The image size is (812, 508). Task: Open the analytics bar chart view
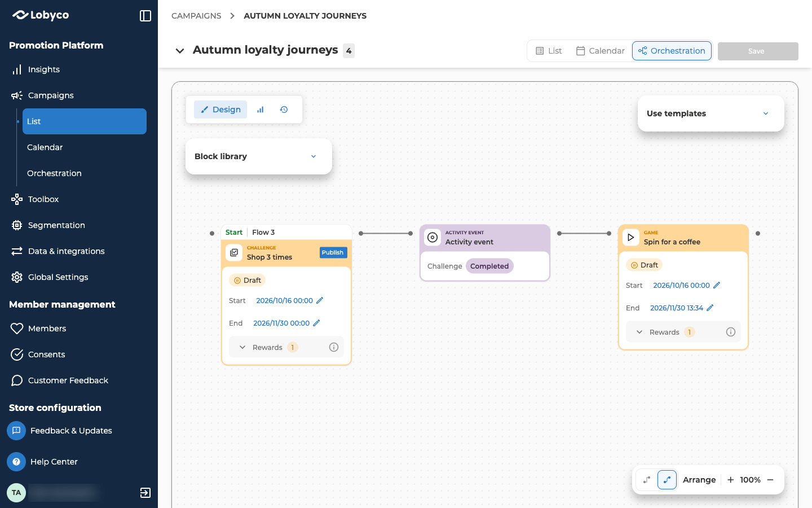tap(261, 110)
